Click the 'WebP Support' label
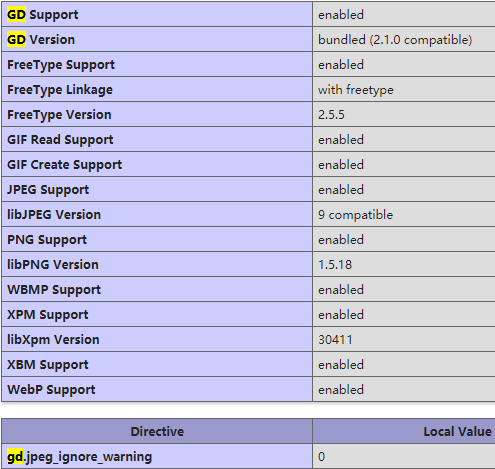The height and width of the screenshot is (469, 495). [x=51, y=390]
